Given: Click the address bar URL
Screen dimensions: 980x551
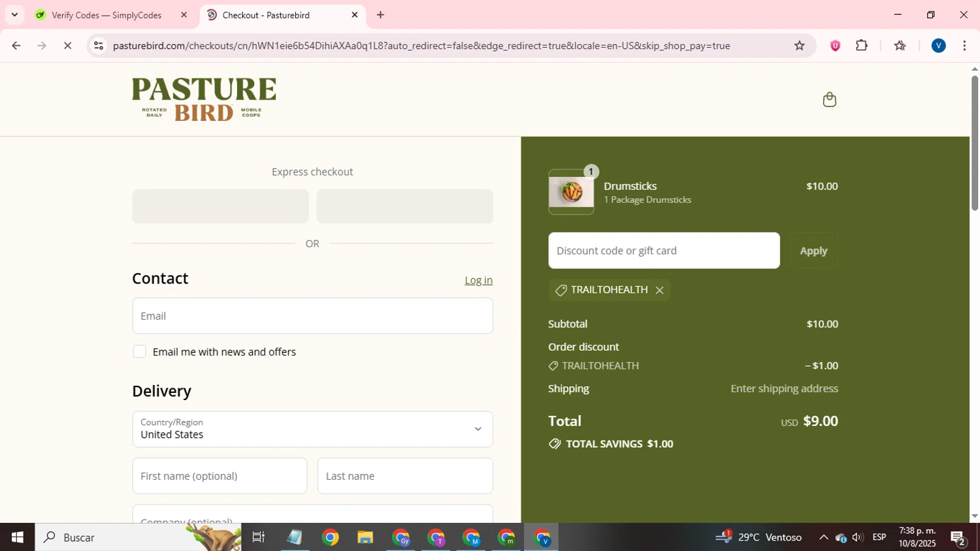Looking at the screenshot, I should 421,46.
